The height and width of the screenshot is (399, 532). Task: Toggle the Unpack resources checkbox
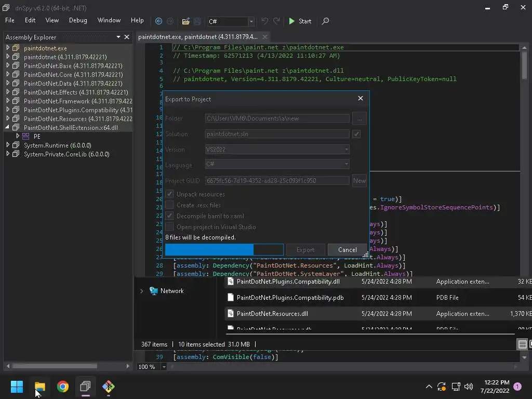(169, 194)
